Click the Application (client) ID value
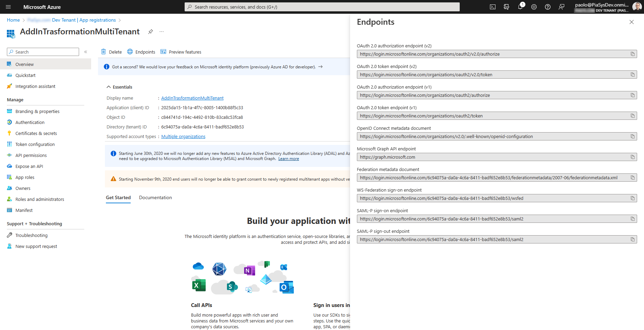The height and width of the screenshot is (330, 644). tap(202, 107)
